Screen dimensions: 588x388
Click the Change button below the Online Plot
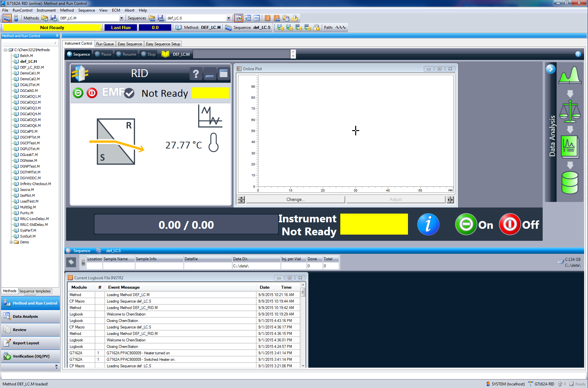coord(295,199)
